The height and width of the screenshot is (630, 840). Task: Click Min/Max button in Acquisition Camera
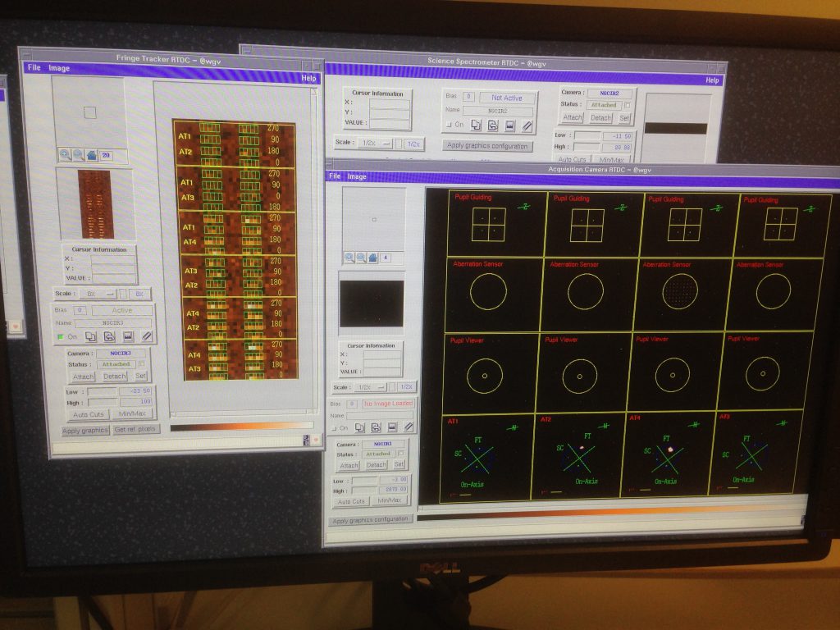(x=390, y=500)
